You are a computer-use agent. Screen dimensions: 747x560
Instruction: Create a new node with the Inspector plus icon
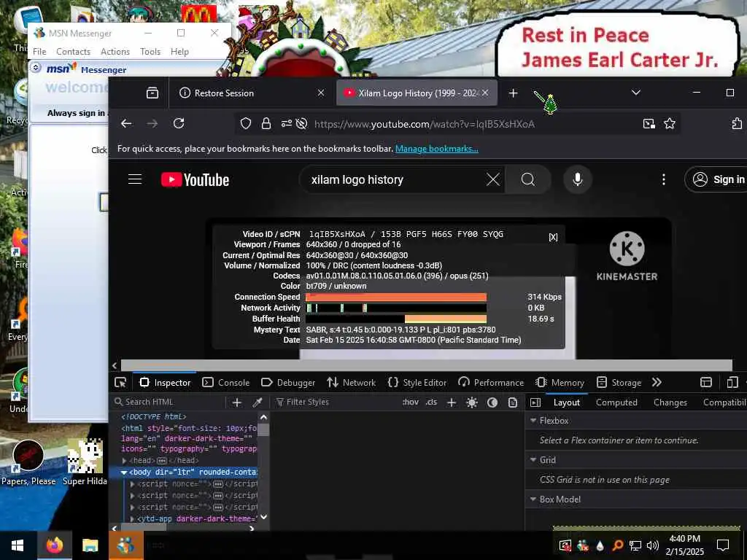(237, 402)
